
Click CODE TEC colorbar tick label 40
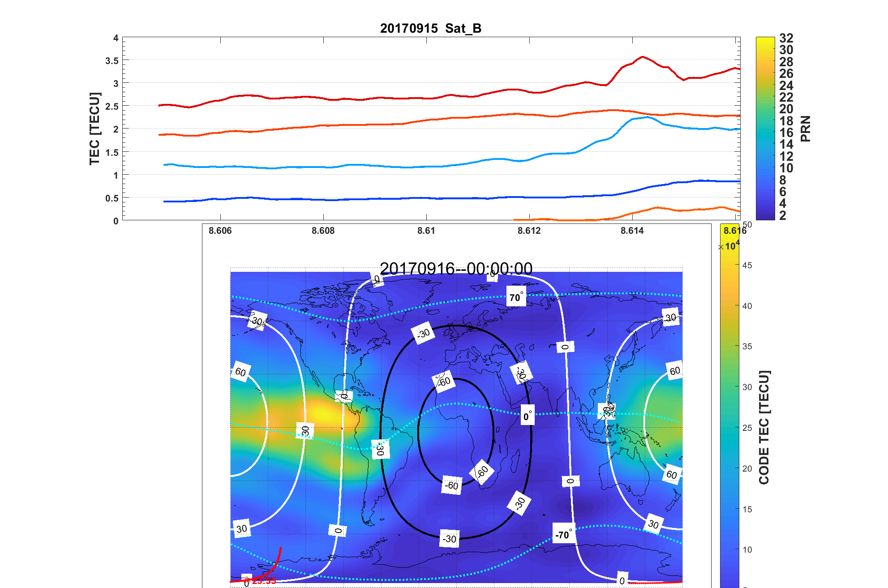(x=747, y=306)
